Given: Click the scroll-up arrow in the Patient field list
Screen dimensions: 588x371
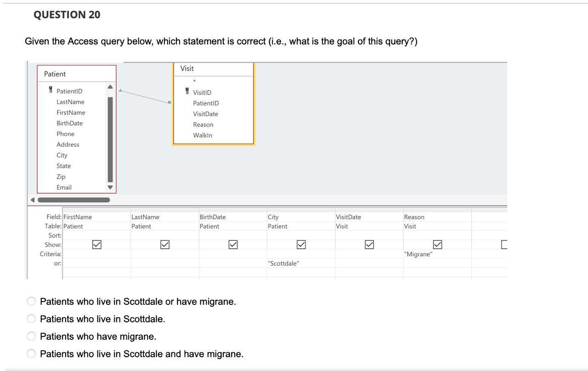Looking at the screenshot, I should [x=110, y=86].
